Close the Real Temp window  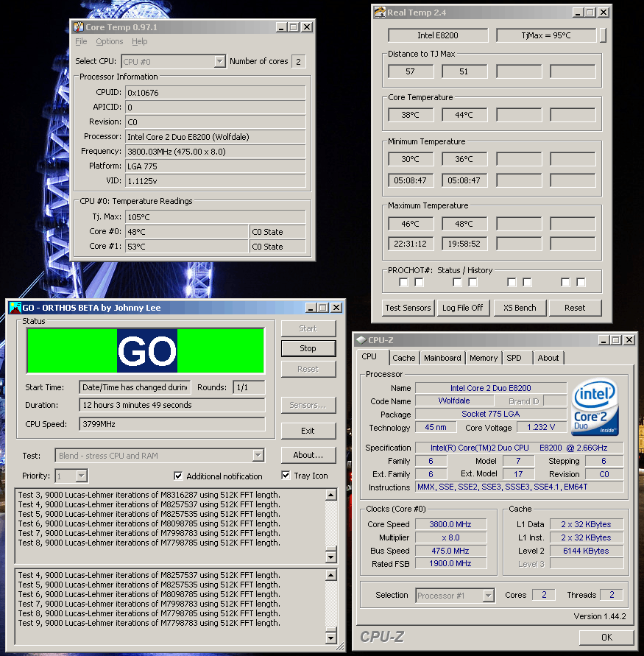(x=604, y=13)
